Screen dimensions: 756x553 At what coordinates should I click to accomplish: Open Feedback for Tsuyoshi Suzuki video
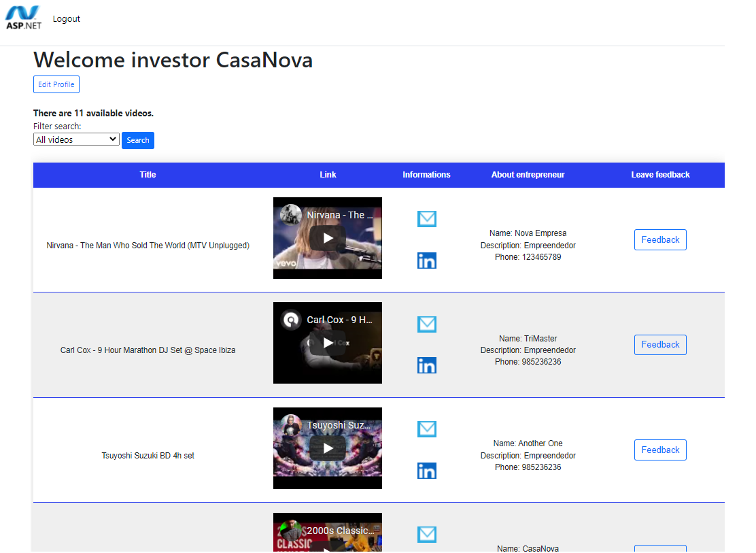tap(659, 450)
